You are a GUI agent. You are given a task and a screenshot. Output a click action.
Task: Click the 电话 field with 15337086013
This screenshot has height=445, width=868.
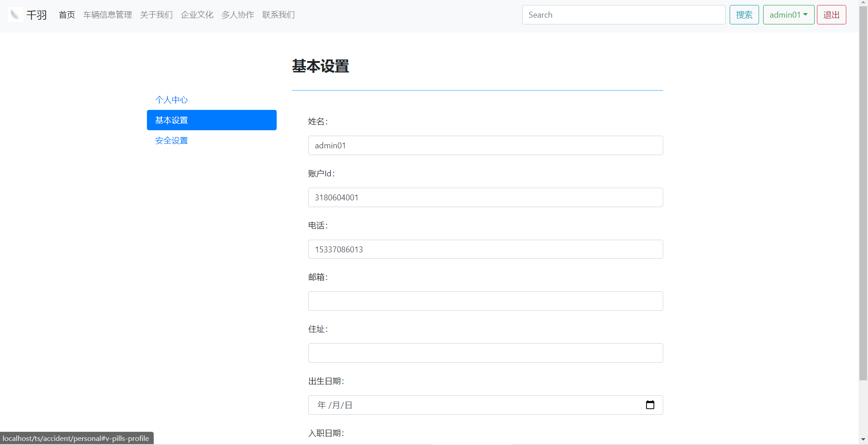[x=486, y=249]
